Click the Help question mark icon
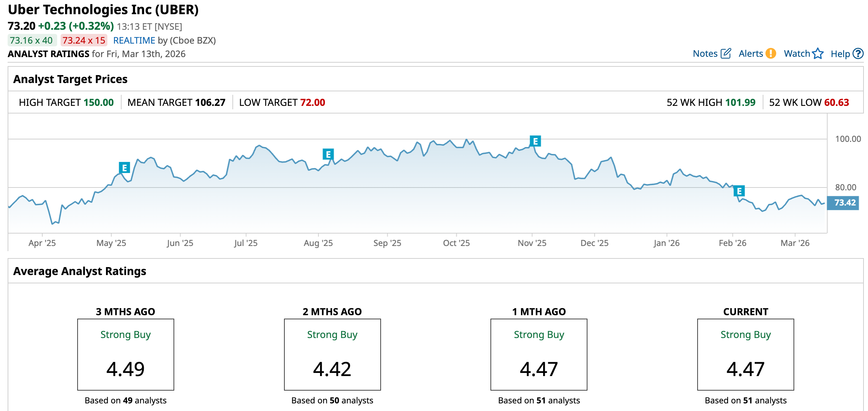Viewport: 868px width, 411px height. [x=858, y=54]
